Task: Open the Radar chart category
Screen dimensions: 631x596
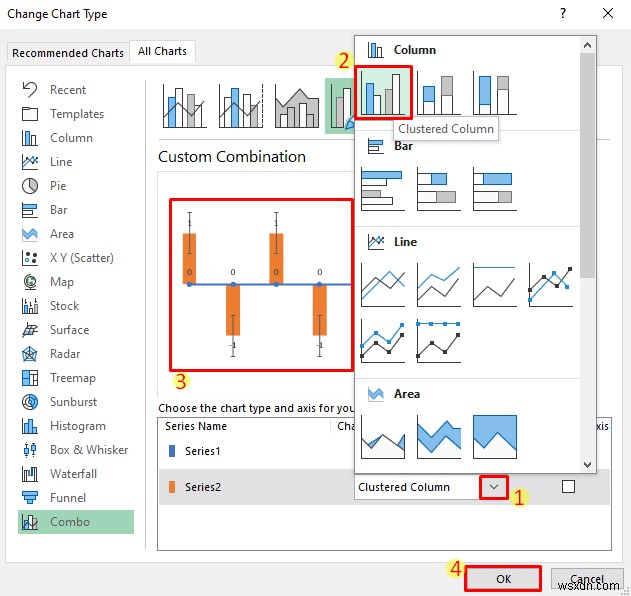Action: click(76, 354)
